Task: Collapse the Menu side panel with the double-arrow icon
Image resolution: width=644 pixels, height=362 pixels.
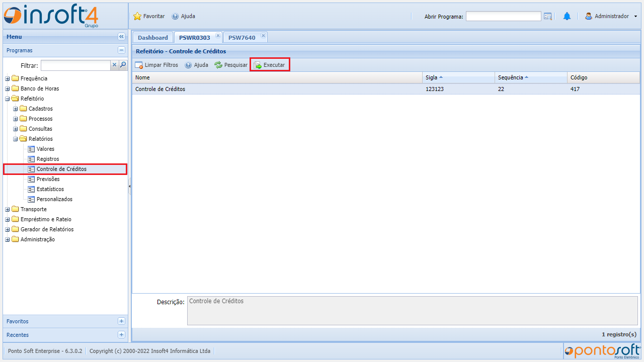Action: coord(121,37)
